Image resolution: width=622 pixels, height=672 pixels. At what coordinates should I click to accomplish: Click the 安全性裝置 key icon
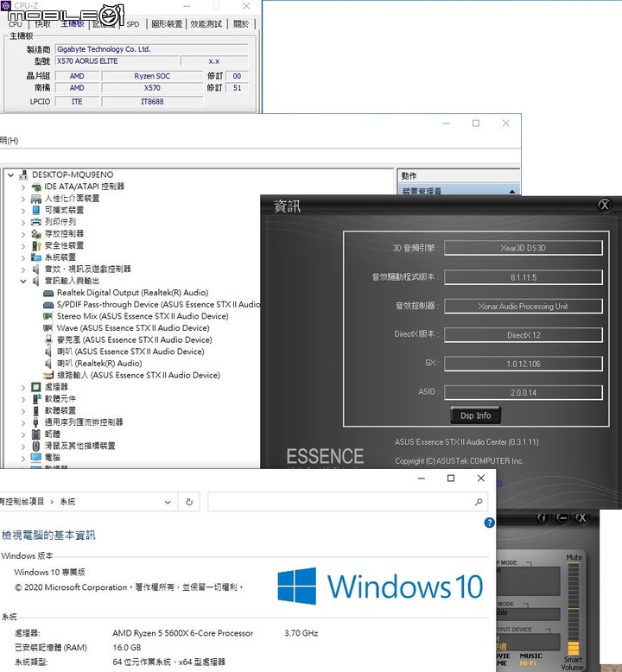(36, 245)
